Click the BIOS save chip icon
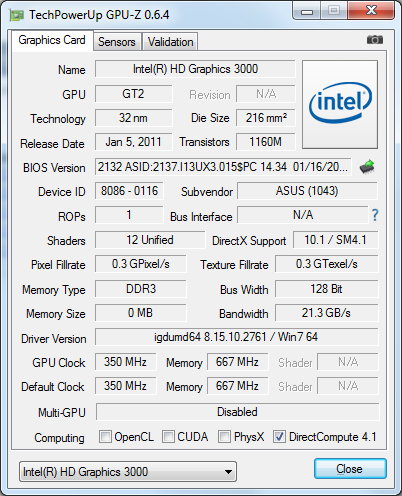The width and height of the screenshot is (402, 496). click(367, 167)
